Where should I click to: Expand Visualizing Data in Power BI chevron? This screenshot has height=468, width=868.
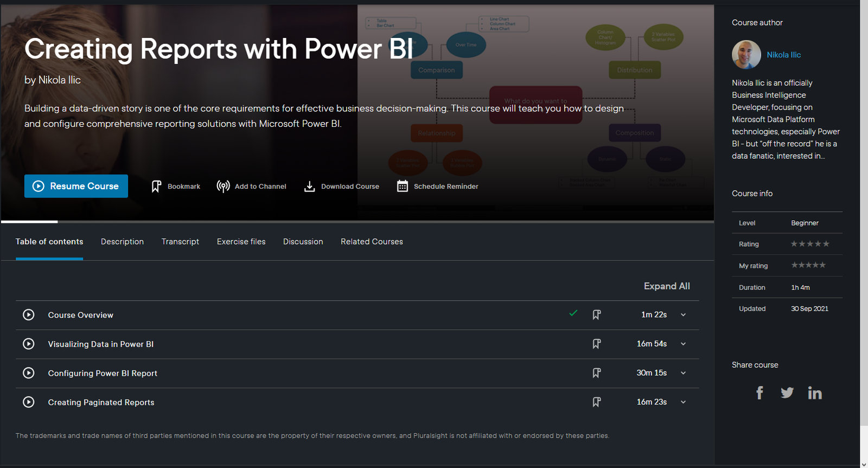[x=683, y=344]
